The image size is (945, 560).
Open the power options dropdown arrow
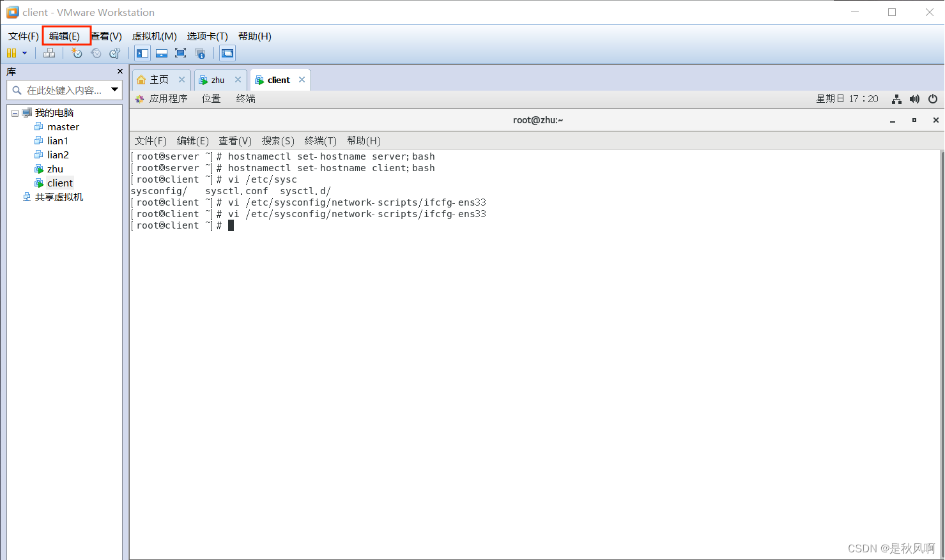(x=25, y=53)
